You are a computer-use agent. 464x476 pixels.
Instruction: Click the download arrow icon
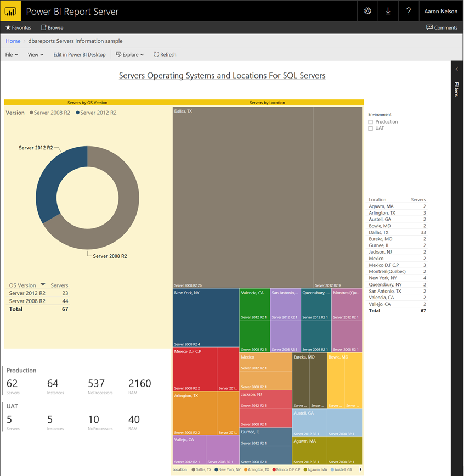coord(388,11)
